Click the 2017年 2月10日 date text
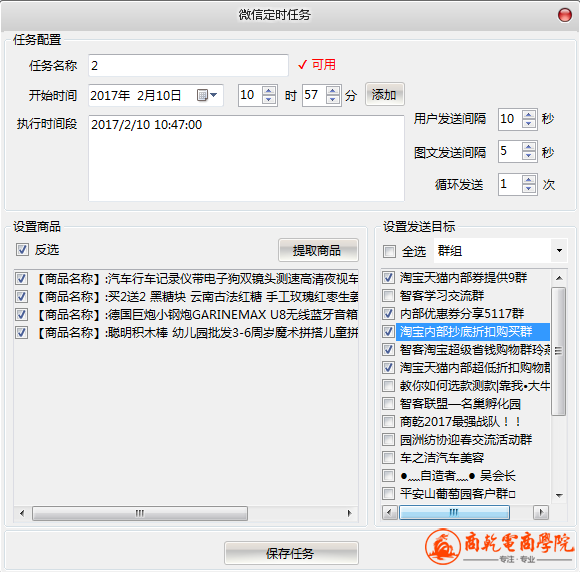This screenshot has width=580, height=572. click(136, 95)
